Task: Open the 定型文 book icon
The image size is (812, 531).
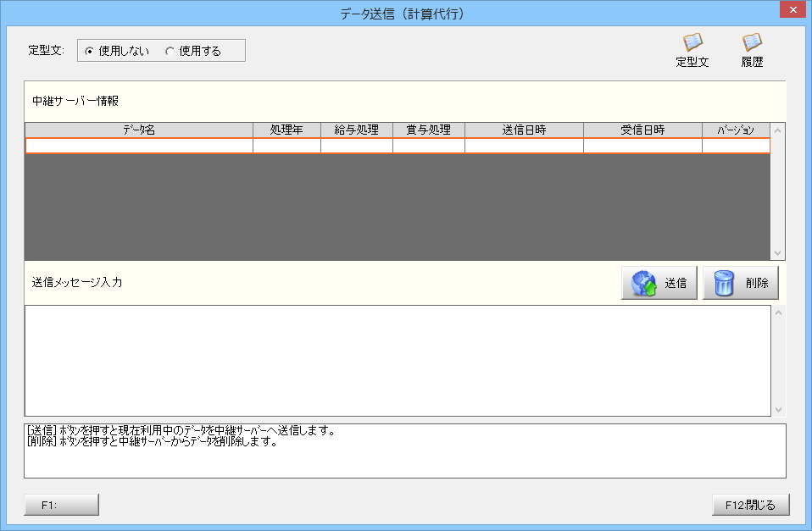Action: point(692,50)
